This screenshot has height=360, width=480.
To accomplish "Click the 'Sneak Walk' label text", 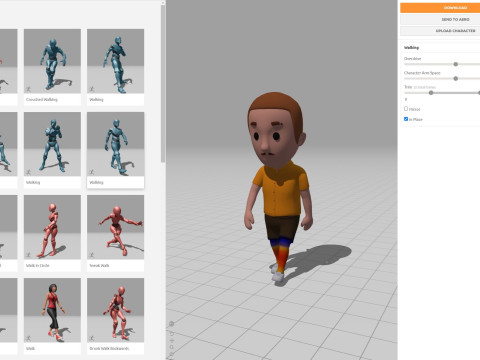I will point(99,265).
